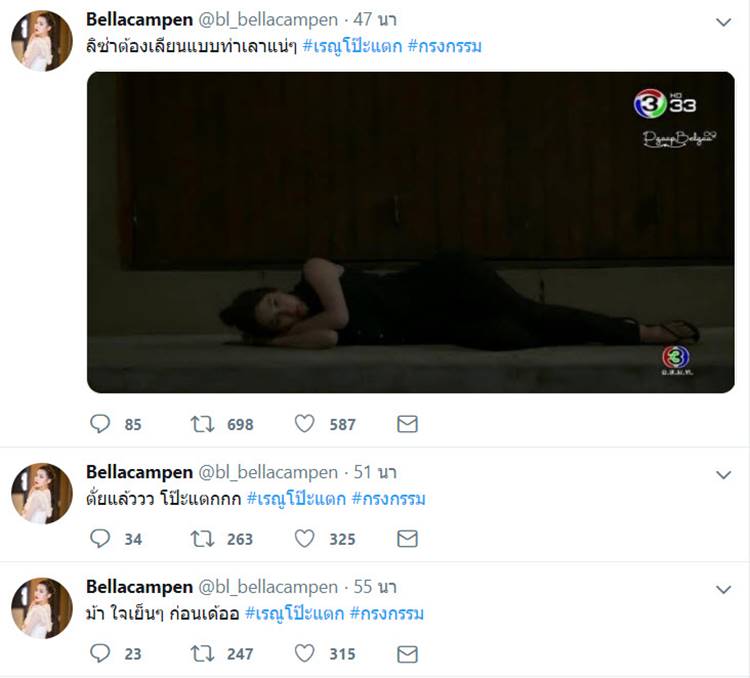This screenshot has width=750, height=678.
Task: Reply to the tweet with 34 replies
Action: pos(100,539)
